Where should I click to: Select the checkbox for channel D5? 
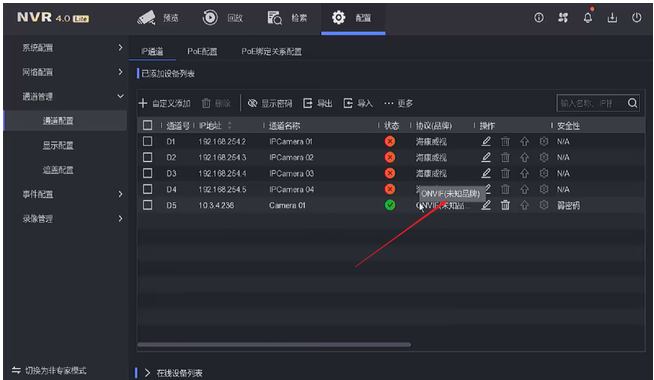147,205
